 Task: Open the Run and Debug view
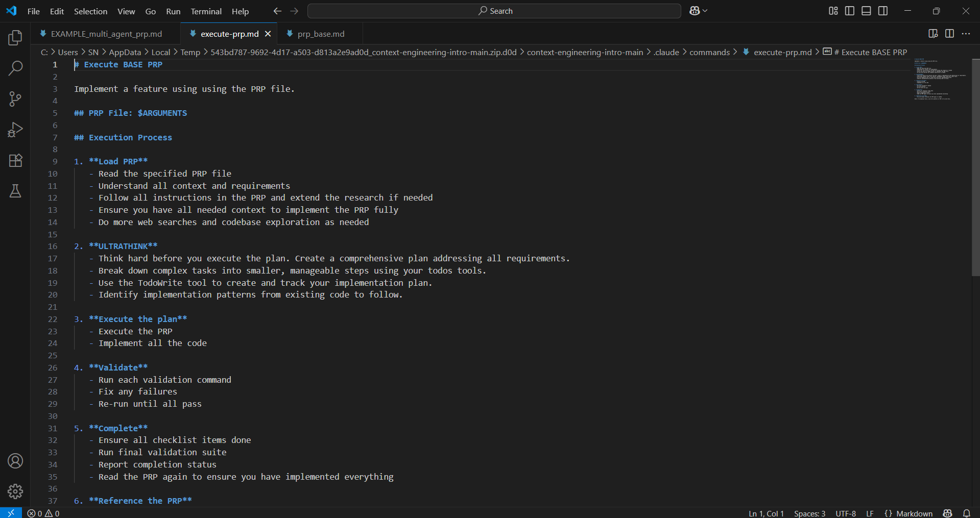[15, 130]
